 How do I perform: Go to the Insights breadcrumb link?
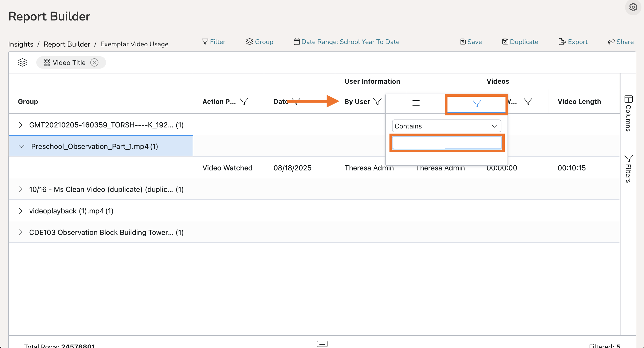[21, 44]
